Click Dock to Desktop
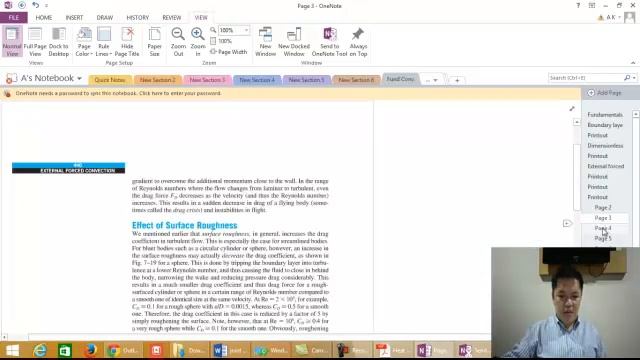The image size is (640, 360). [59, 42]
